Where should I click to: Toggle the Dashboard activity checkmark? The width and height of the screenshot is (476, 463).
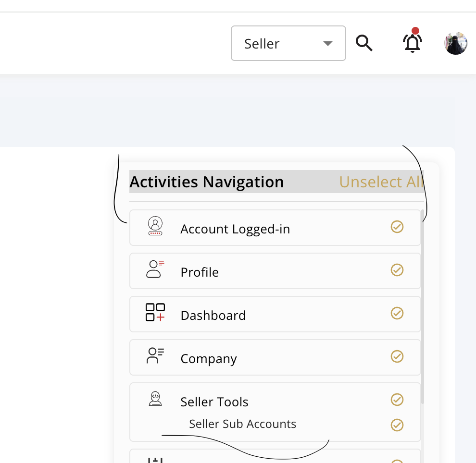click(397, 313)
